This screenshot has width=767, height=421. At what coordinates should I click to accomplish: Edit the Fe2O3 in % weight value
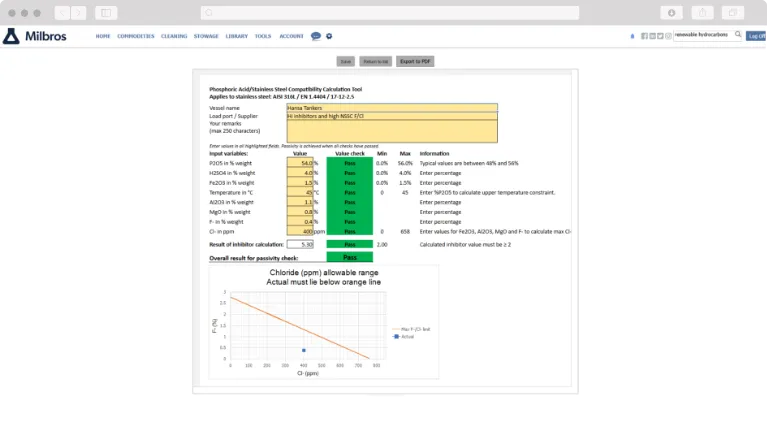click(300, 183)
